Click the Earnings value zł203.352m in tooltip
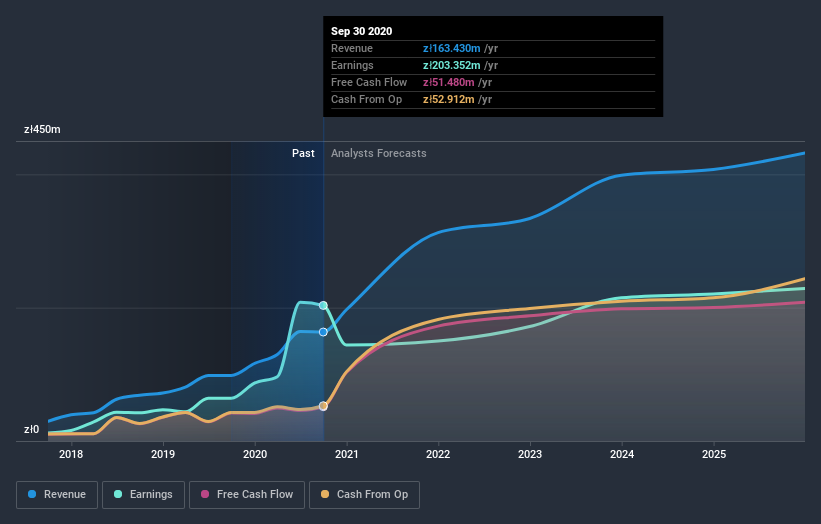This screenshot has width=821, height=524. 451,65
